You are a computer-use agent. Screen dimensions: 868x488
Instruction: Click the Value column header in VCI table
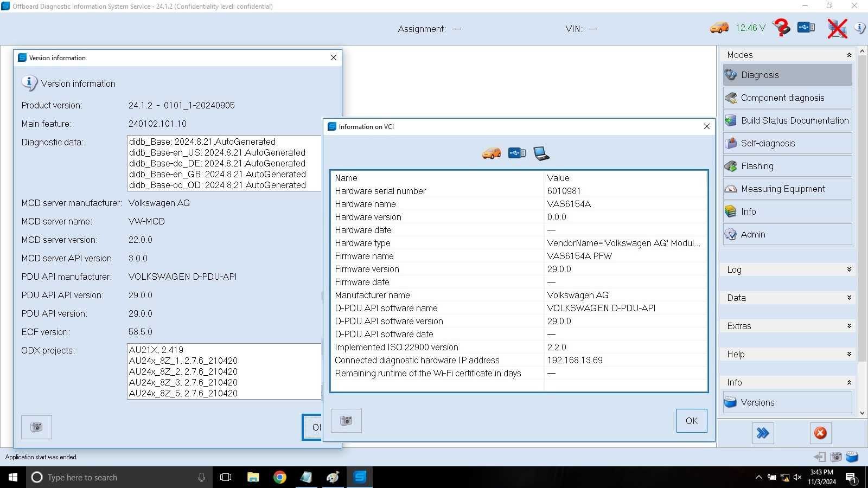click(x=626, y=178)
